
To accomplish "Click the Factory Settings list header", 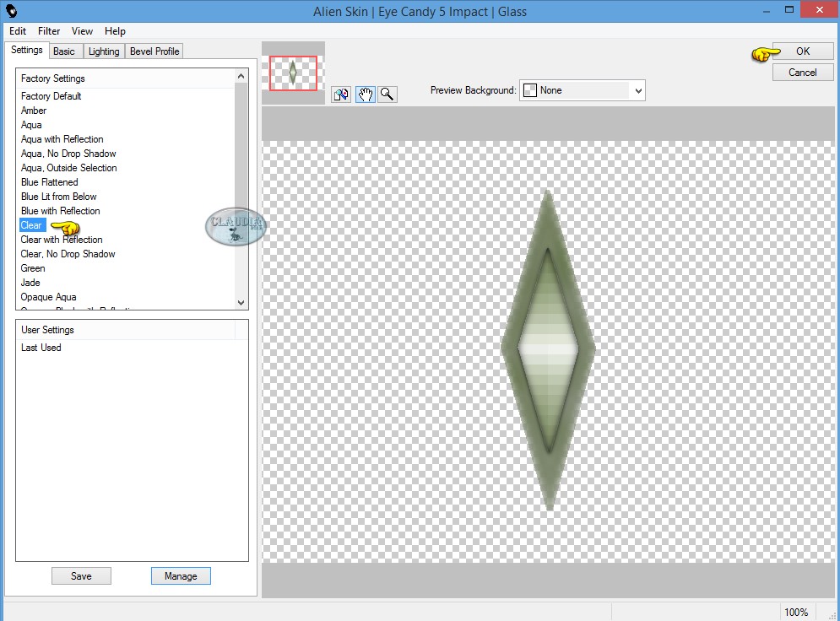I will click(125, 78).
